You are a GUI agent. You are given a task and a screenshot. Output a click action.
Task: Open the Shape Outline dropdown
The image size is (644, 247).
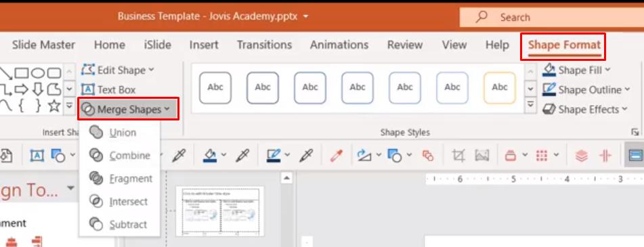point(586,89)
